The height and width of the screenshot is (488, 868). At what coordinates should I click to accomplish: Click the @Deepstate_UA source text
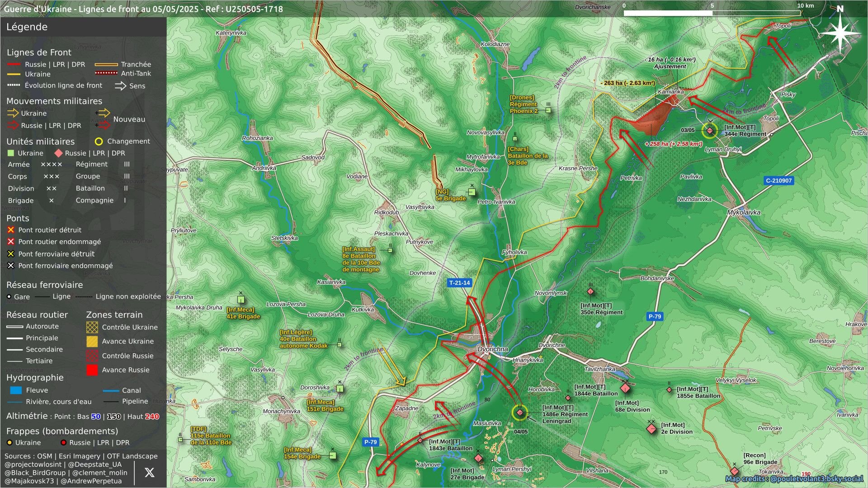[94, 465]
